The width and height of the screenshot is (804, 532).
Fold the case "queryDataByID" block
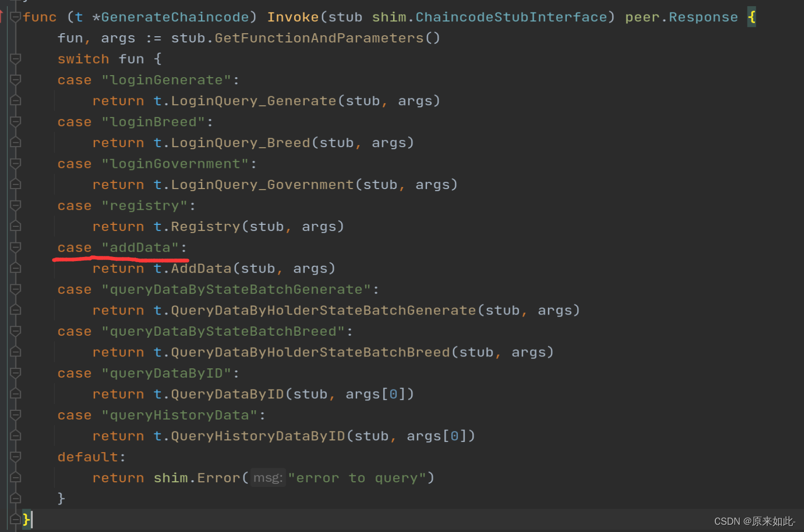16,373
